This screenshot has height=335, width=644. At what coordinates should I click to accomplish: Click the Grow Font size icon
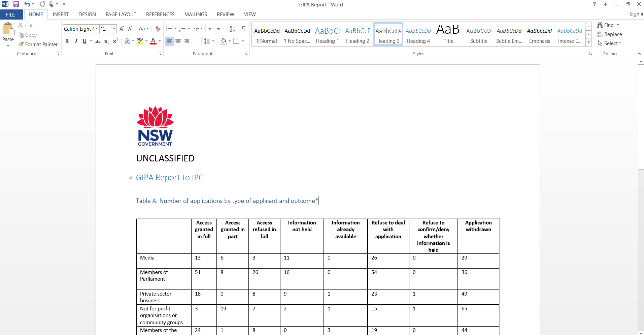(x=122, y=29)
